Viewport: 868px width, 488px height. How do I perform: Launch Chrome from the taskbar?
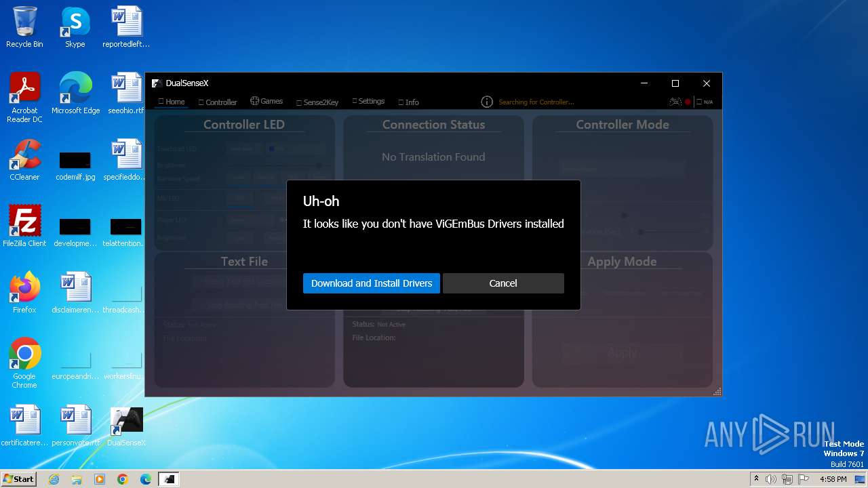[123, 479]
